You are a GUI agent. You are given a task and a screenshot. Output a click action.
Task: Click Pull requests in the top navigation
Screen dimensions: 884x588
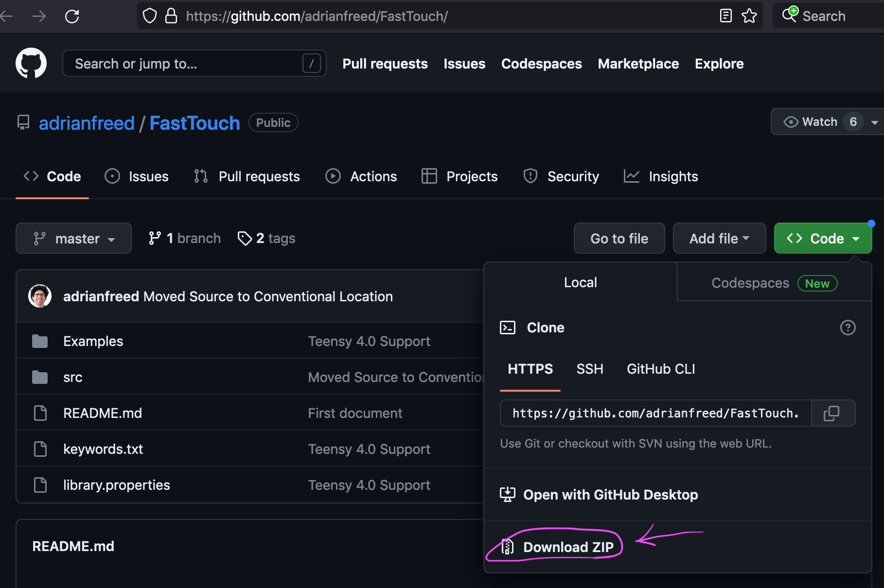pos(385,64)
